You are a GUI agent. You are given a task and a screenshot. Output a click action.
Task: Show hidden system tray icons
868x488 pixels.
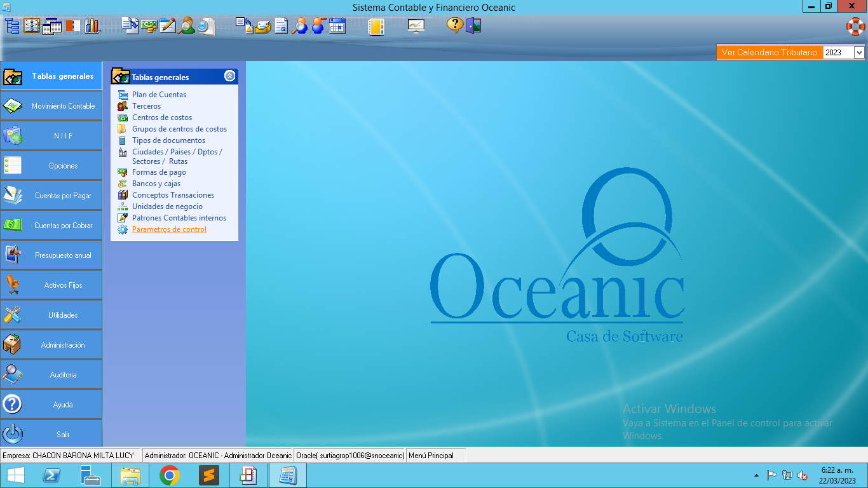[756, 475]
